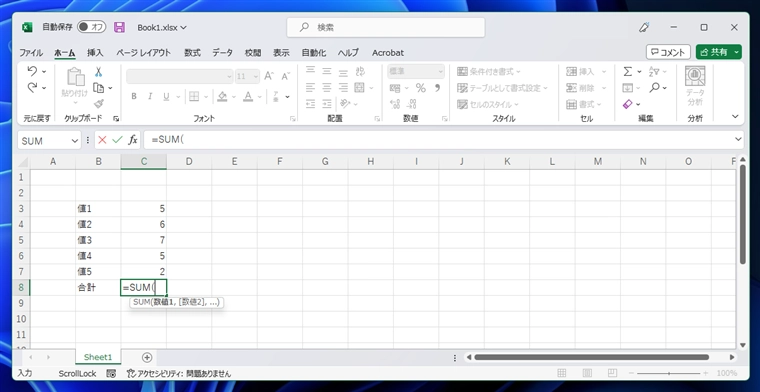Click the Cut scissors icon
The width and height of the screenshot is (760, 392).
pos(98,72)
